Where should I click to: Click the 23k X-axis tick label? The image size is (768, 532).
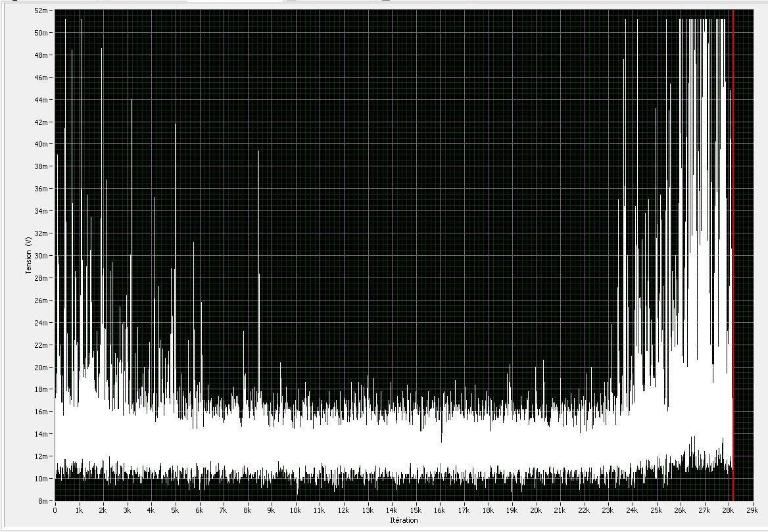click(x=608, y=510)
